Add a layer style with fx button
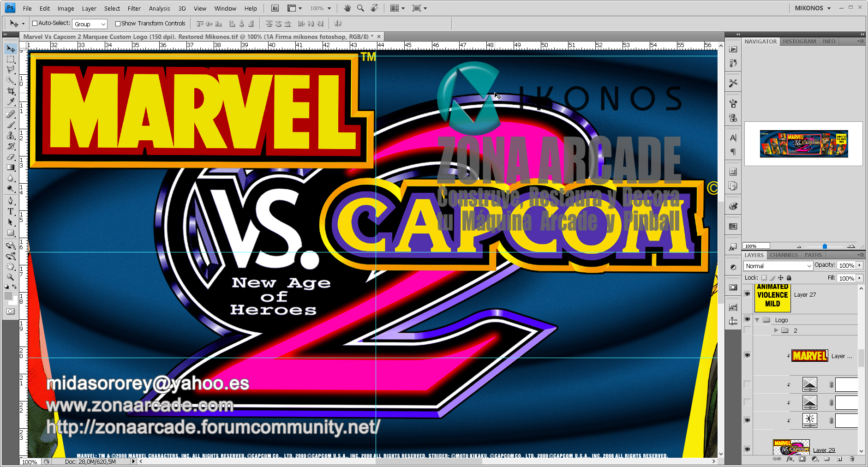 790,459
